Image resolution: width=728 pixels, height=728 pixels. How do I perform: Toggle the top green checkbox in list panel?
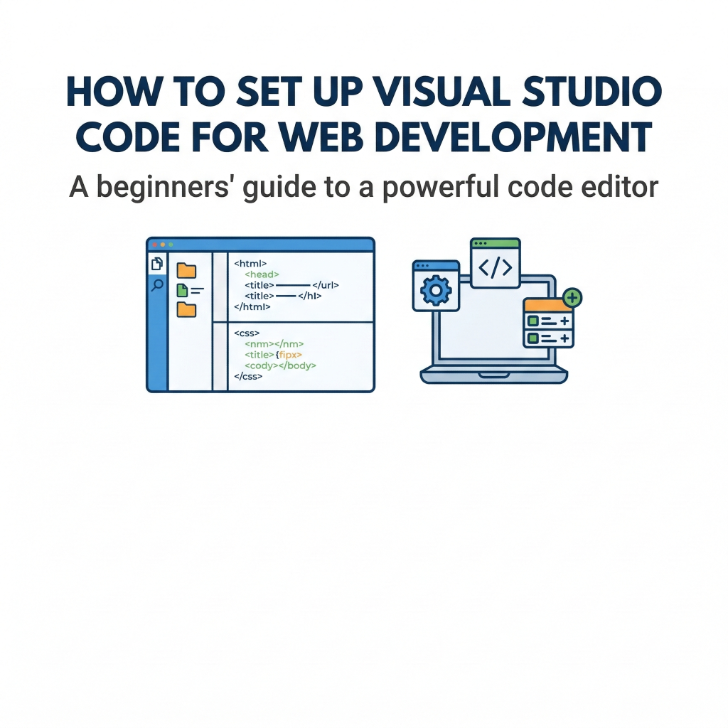[x=532, y=321]
